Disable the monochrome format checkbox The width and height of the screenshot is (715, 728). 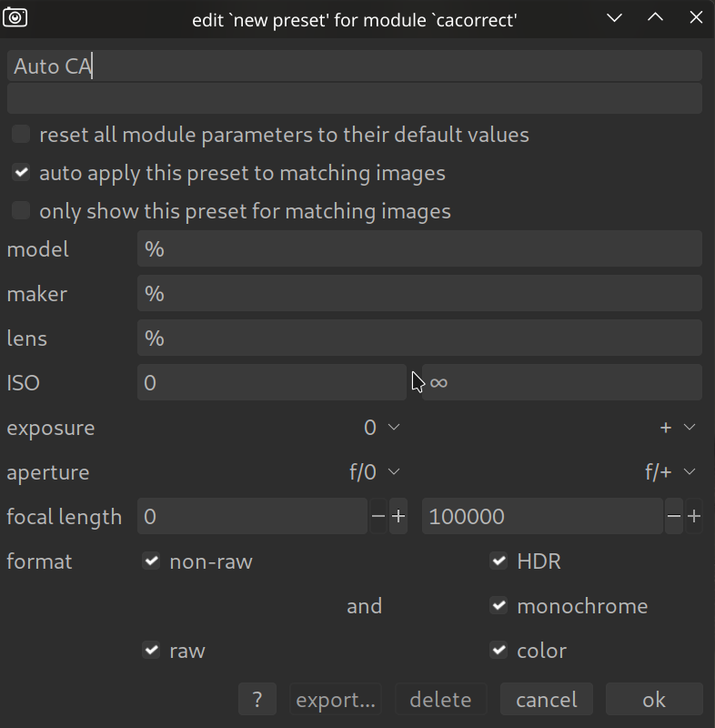point(498,606)
